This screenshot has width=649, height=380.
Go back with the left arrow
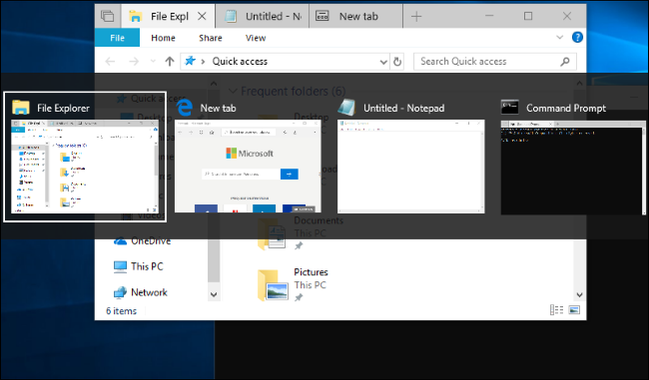110,62
